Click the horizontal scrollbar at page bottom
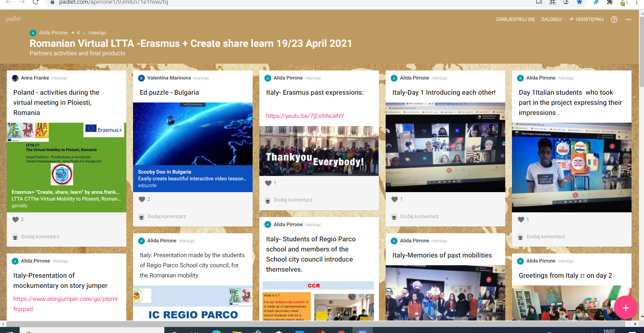 (317, 324)
